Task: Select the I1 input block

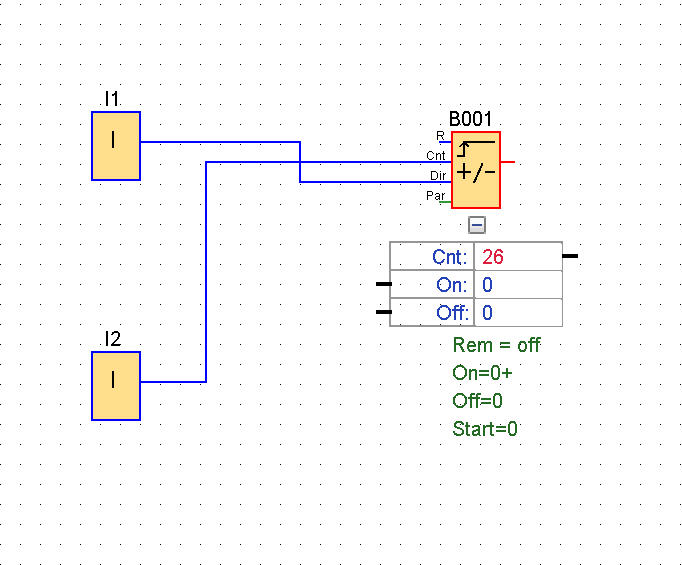Action: click(116, 146)
